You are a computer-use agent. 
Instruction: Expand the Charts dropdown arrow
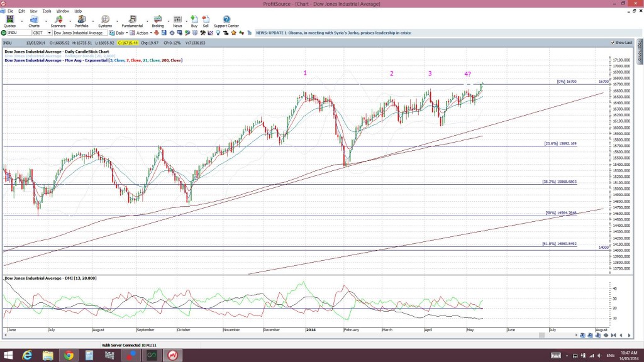(46, 21)
